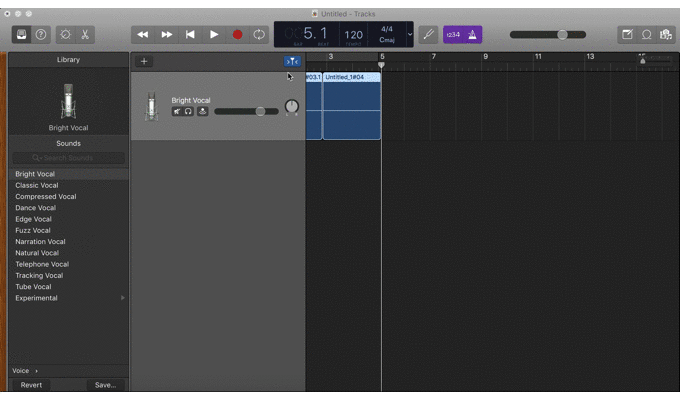Start recording with red Record button
The height and width of the screenshot is (400, 680).
(x=237, y=34)
